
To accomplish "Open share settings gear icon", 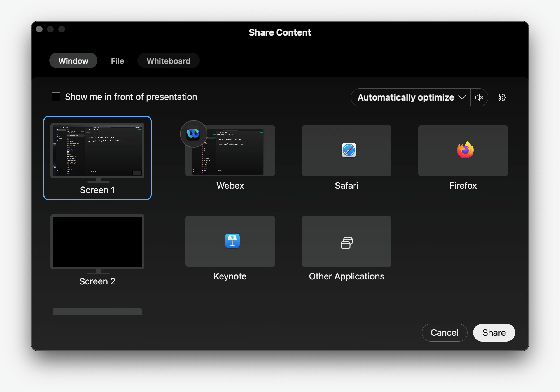I will (x=501, y=97).
